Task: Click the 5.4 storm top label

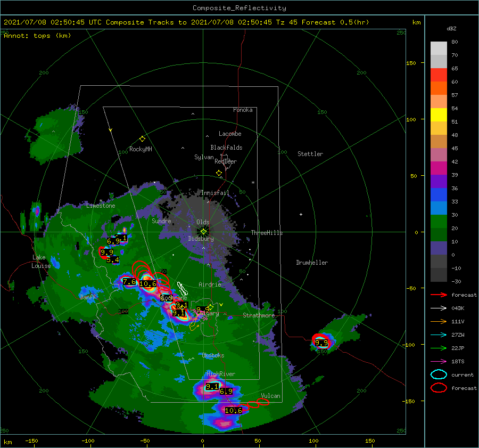Action: coord(113,260)
